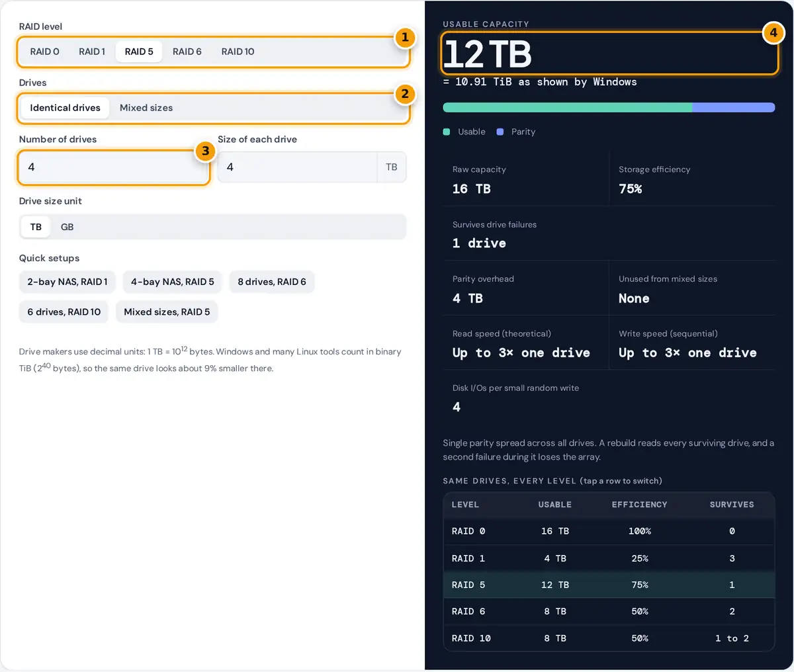Click the Disk I/Os per small random write value
The image size is (794, 672).
coord(457,407)
